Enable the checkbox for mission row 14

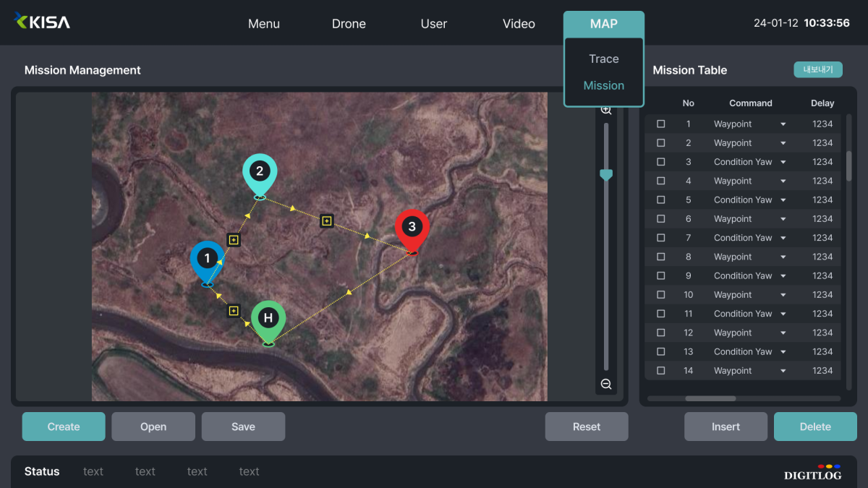pyautogui.click(x=660, y=371)
